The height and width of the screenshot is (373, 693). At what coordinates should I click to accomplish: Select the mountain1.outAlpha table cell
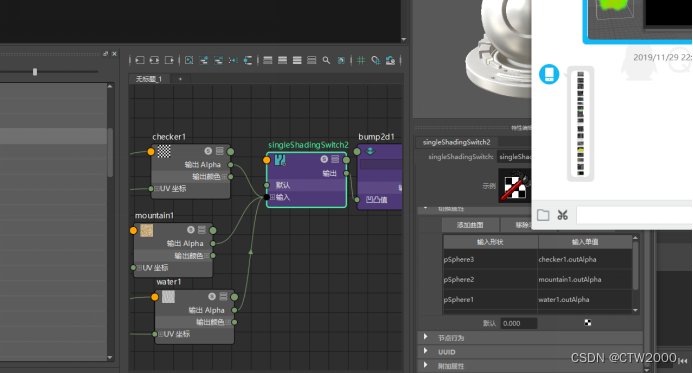click(585, 279)
